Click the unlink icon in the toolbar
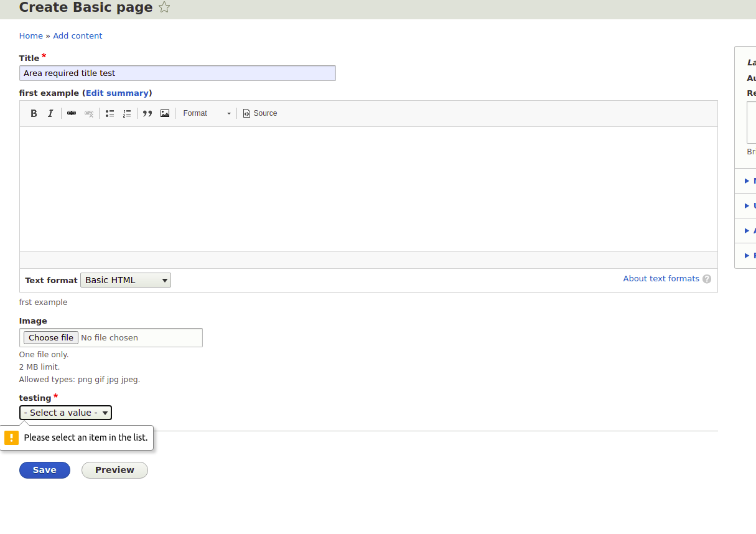The height and width of the screenshot is (534, 756). (89, 113)
